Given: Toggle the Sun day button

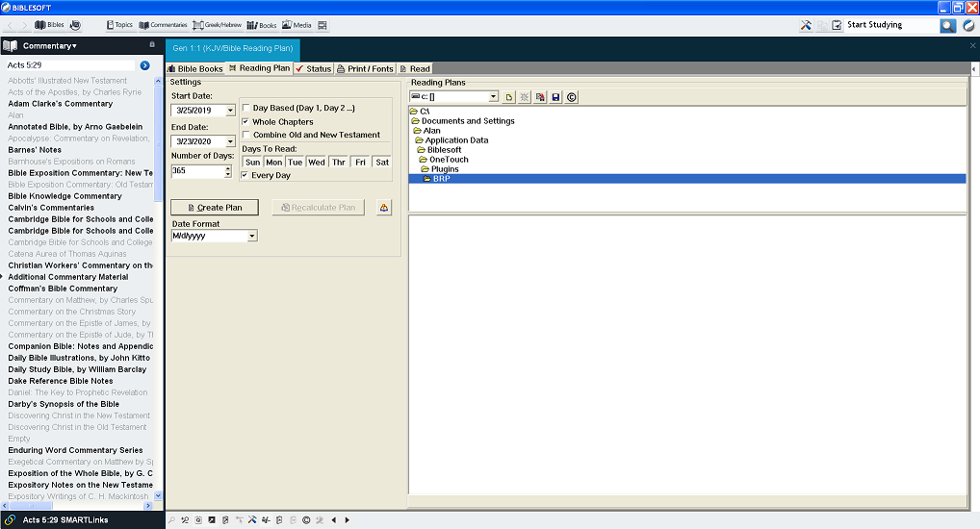Looking at the screenshot, I should coord(252,163).
